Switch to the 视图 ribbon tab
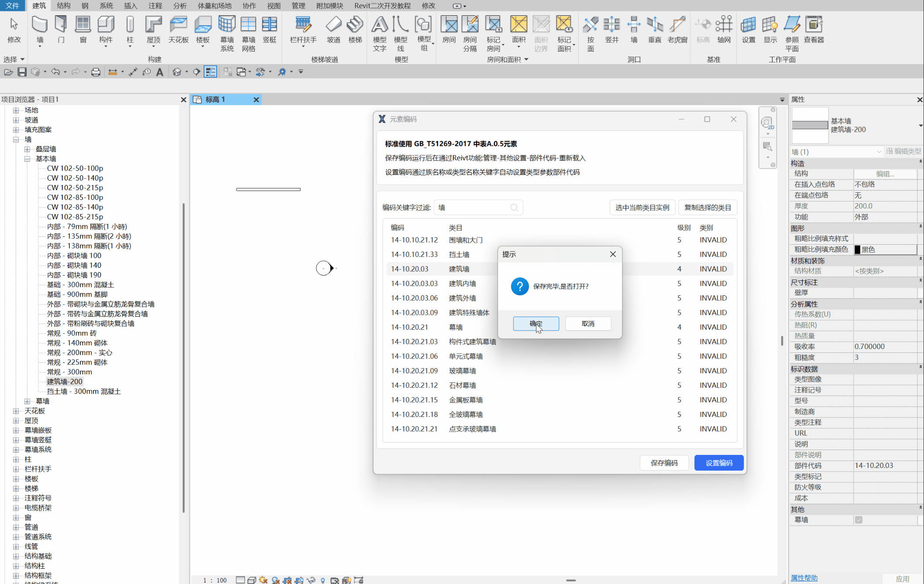This screenshot has width=924, height=584. (x=274, y=6)
